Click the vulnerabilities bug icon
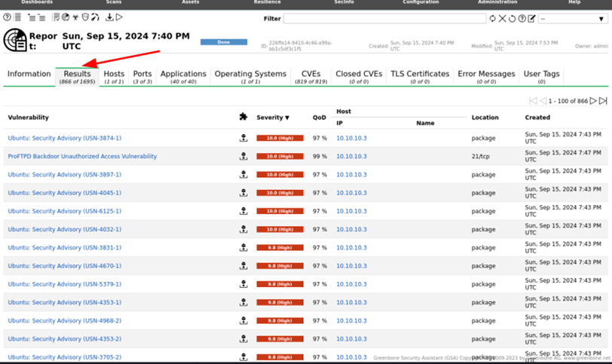This screenshot has width=612, height=364. (75, 17)
